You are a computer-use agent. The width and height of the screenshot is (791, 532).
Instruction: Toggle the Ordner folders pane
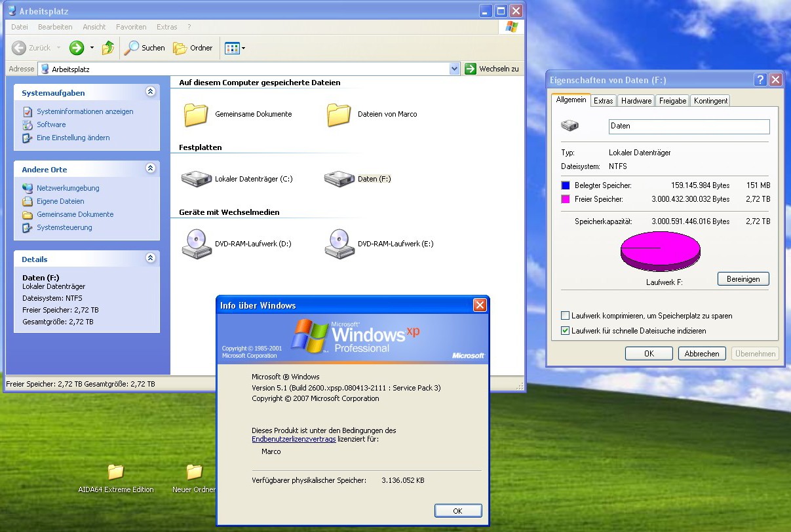193,48
